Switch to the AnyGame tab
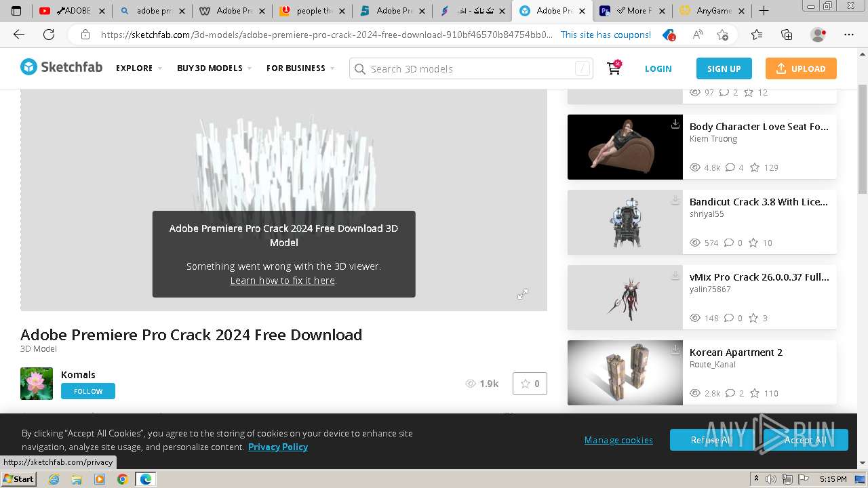 [x=712, y=11]
